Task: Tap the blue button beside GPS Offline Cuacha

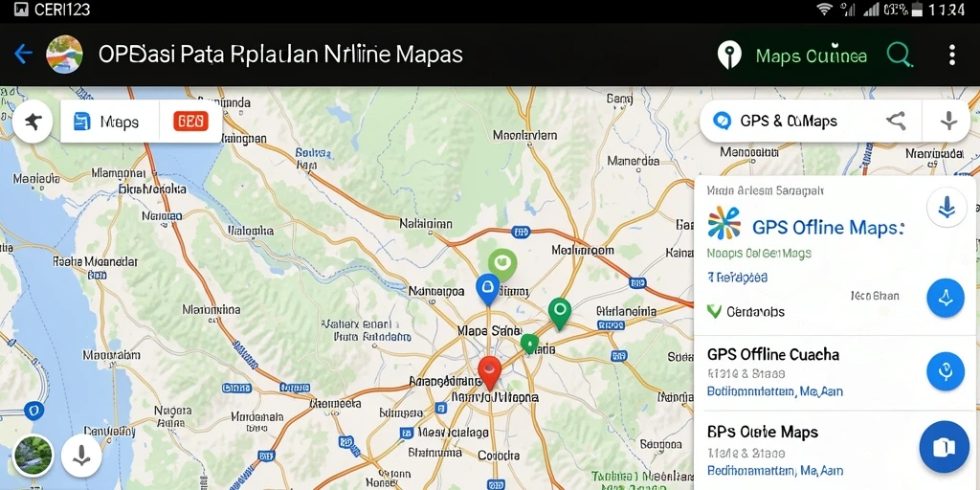Action: [x=945, y=371]
